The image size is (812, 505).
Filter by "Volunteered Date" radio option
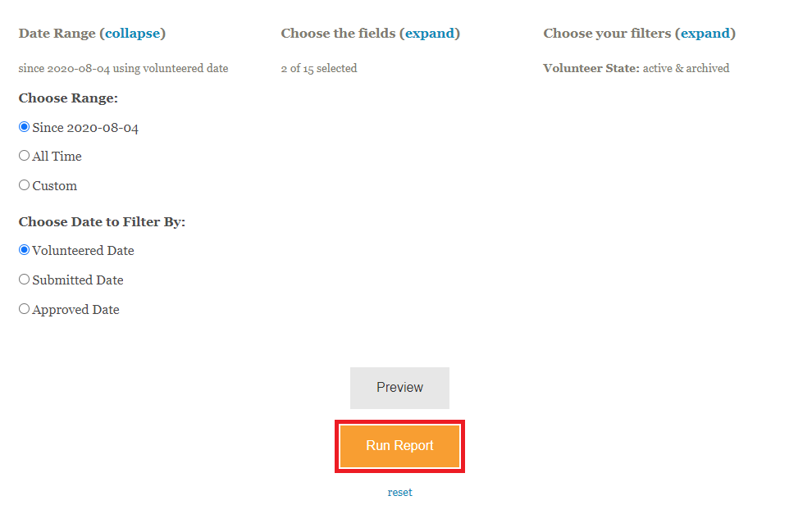point(25,250)
